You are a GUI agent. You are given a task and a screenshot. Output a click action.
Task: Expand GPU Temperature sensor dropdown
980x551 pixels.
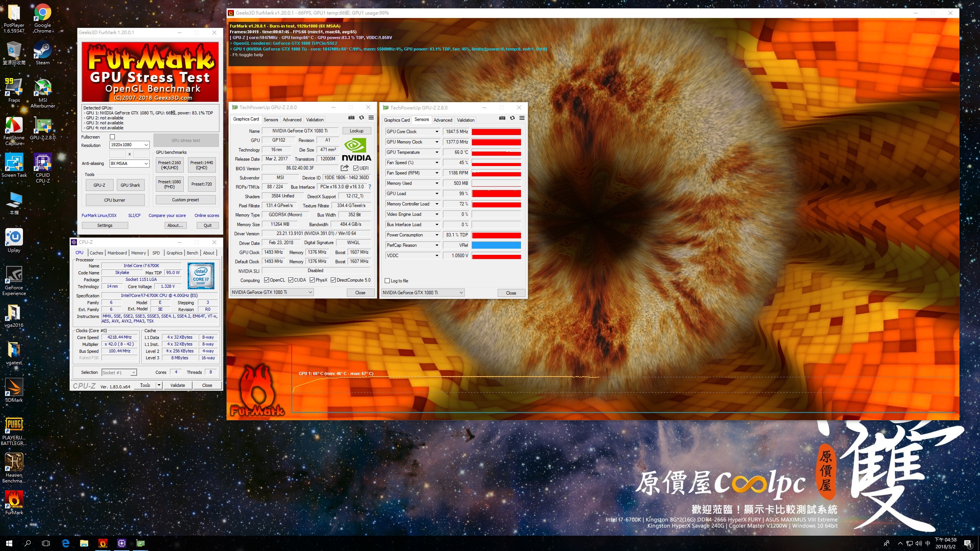(437, 152)
